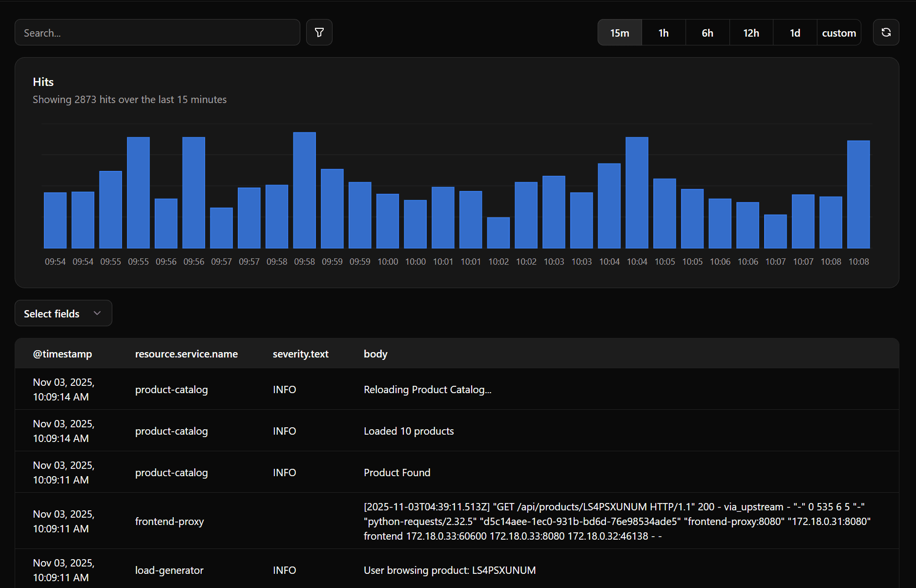Click the @timestamp column header
Screen dimensions: 916x588
(62, 354)
